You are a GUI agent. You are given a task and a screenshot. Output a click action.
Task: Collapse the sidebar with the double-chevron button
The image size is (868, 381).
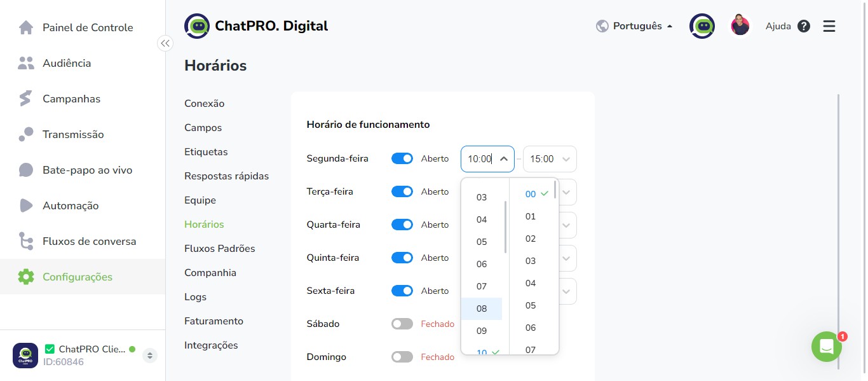(165, 43)
